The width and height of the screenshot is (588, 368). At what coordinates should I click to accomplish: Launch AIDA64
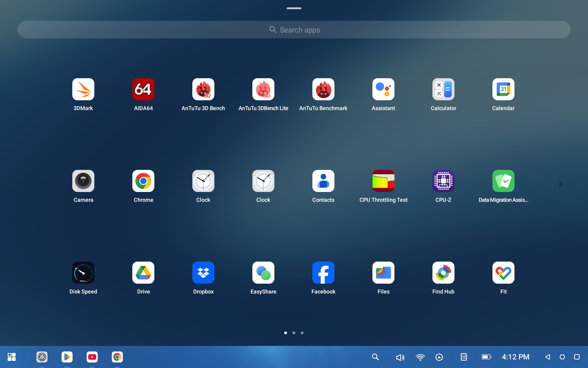tap(143, 89)
